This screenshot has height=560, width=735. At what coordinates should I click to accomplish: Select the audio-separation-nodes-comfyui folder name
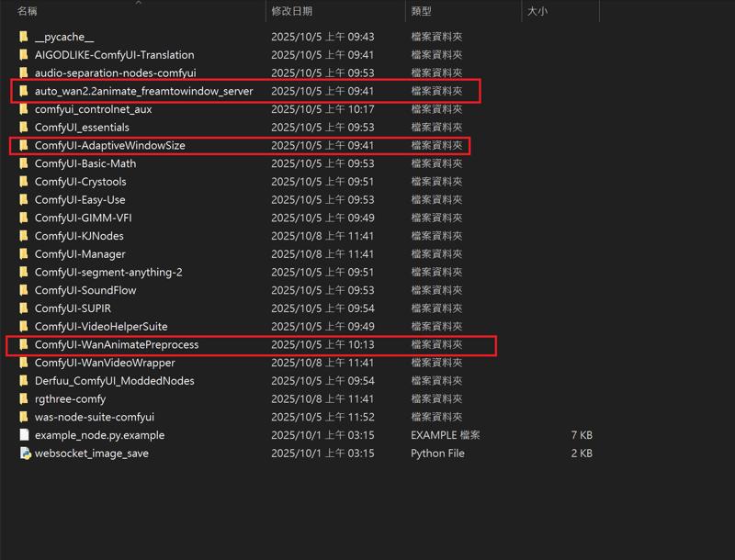[116, 73]
